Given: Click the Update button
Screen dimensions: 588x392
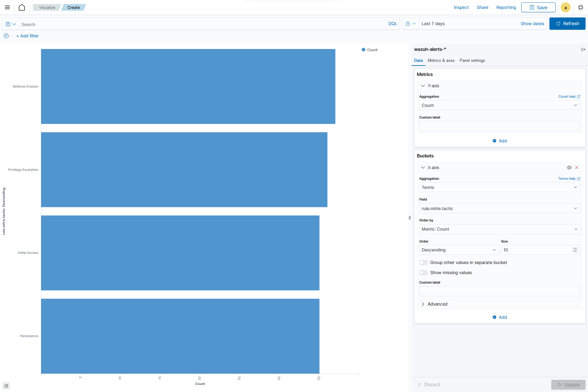Looking at the screenshot, I should click(568, 385).
